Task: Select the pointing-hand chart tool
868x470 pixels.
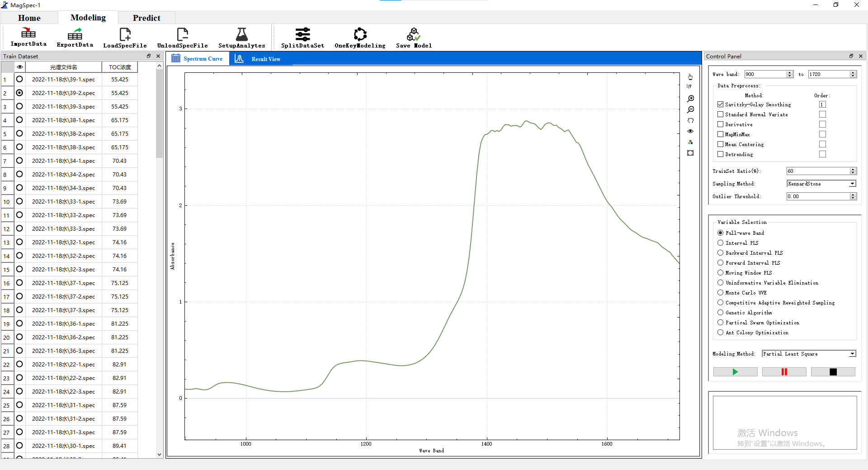Action: [690, 76]
